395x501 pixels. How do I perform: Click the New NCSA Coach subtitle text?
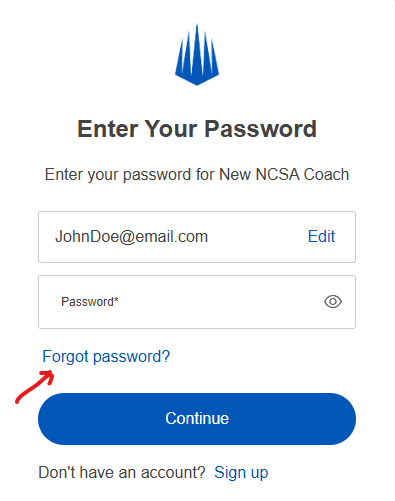pos(284,174)
